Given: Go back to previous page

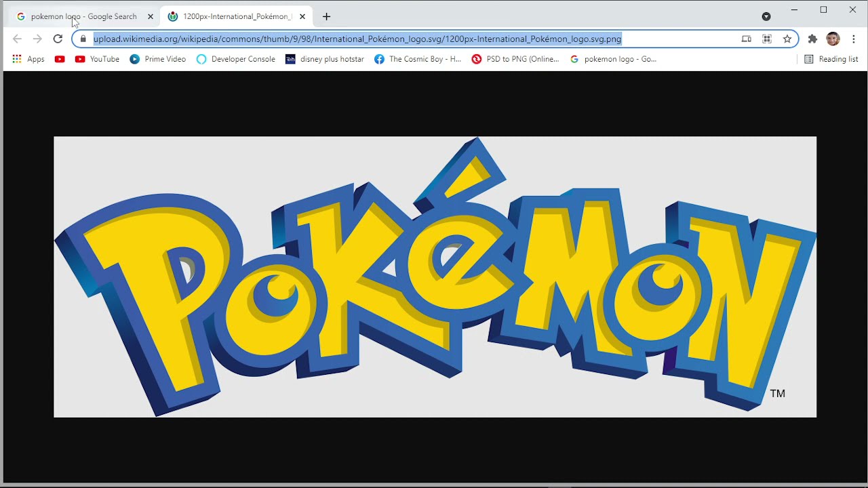Looking at the screenshot, I should click(x=17, y=39).
